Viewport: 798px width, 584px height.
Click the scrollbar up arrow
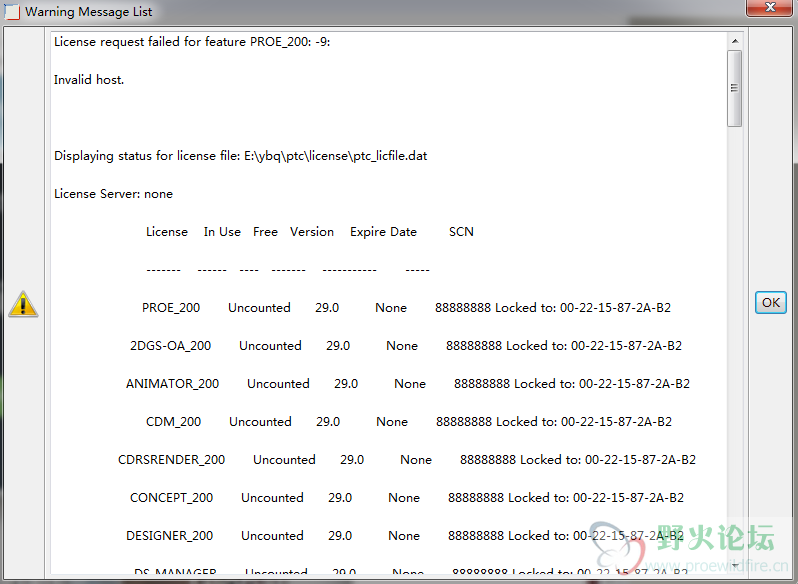click(734, 41)
